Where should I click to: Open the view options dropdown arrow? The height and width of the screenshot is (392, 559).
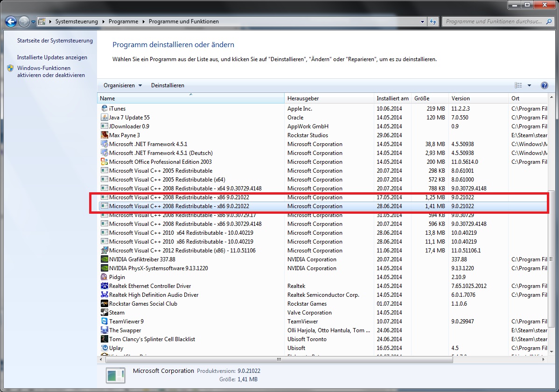coord(530,85)
